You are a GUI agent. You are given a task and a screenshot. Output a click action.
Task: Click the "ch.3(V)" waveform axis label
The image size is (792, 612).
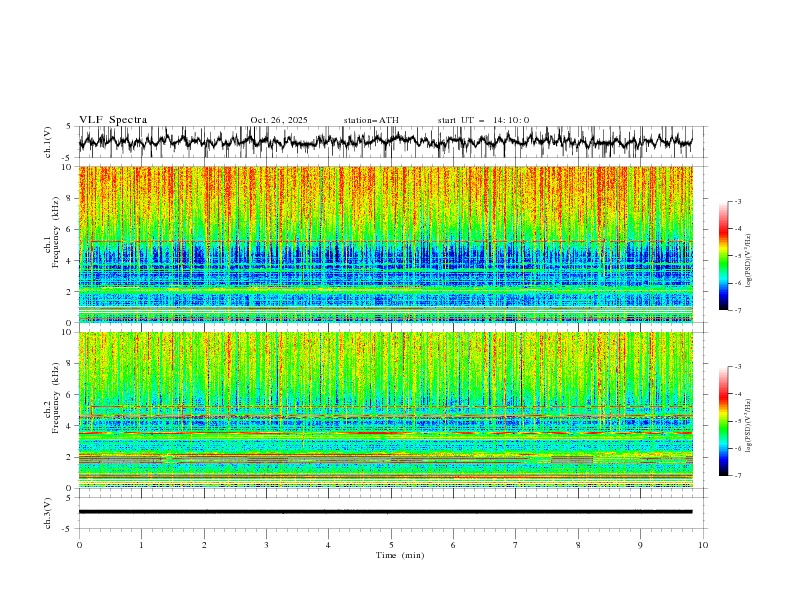(48, 513)
